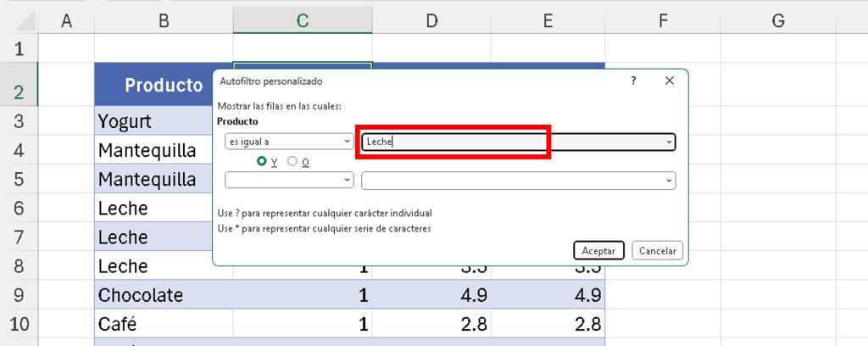Select the Y radio button
868x346 pixels.
[263, 161]
